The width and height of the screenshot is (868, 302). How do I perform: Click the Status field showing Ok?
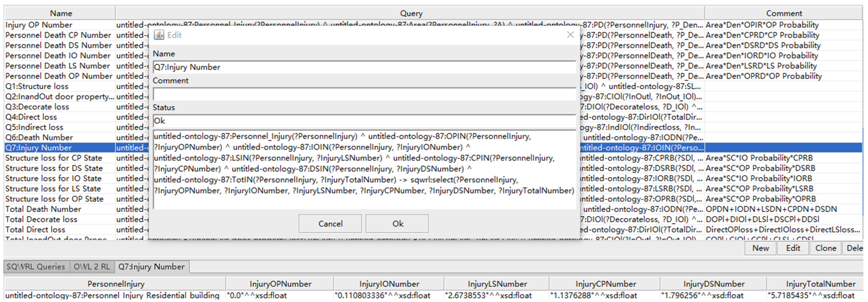pyautogui.click(x=364, y=121)
